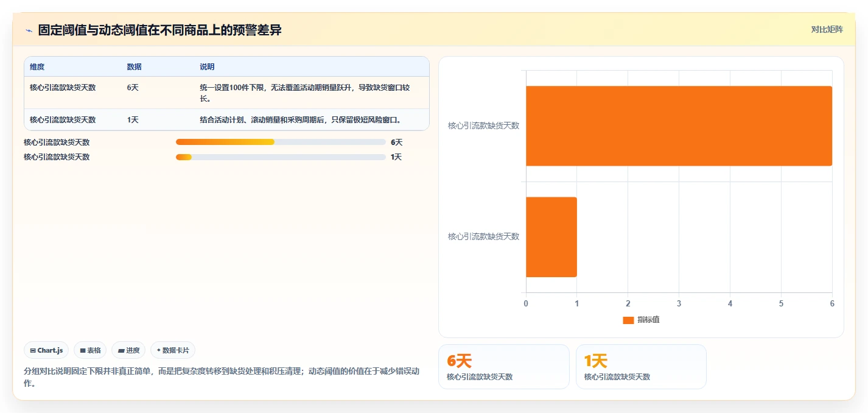Viewport: 868px width, 413px height.
Task: Click the 维度 column header
Action: (x=37, y=67)
